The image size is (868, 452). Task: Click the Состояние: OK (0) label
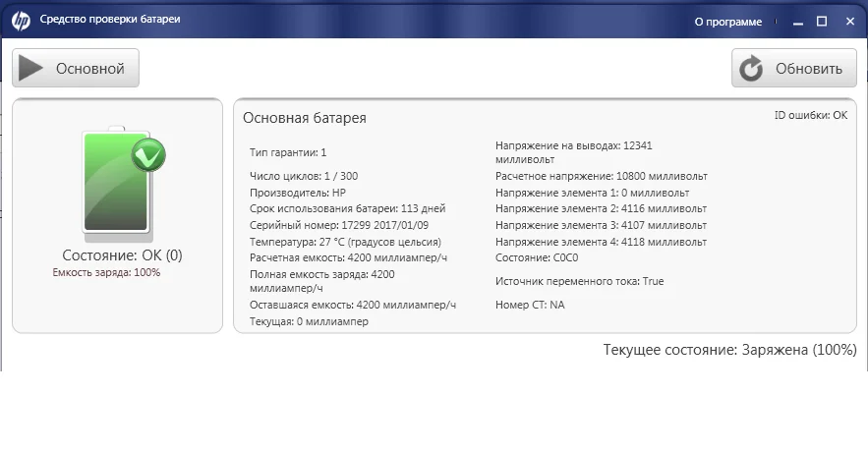(x=122, y=255)
